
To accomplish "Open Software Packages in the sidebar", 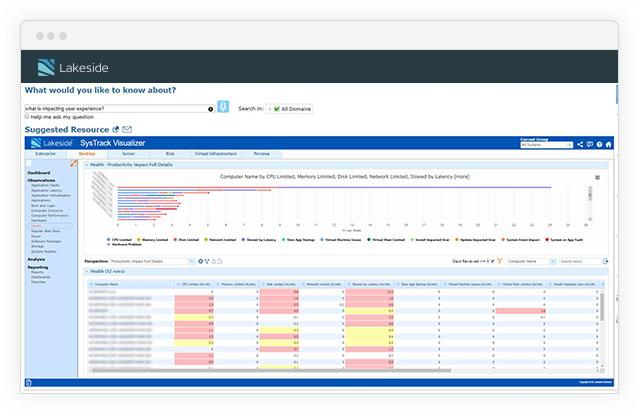I will [46, 241].
